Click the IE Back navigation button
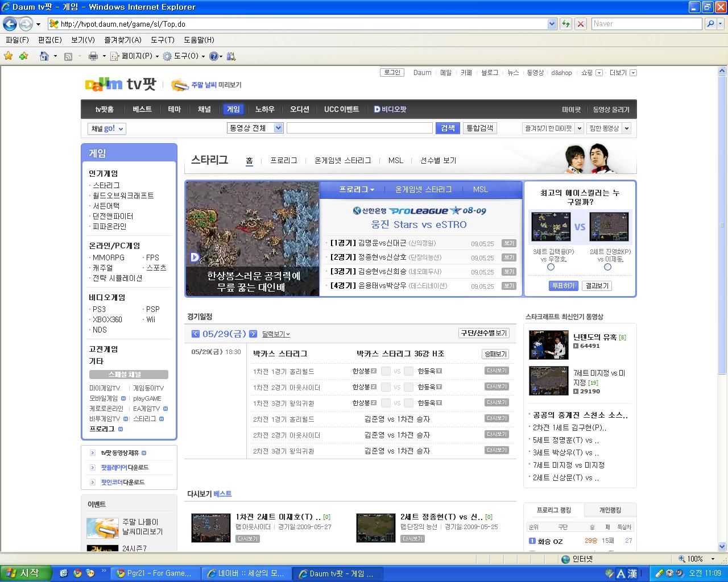Screen dimensions: 728x582 [x=10, y=24]
